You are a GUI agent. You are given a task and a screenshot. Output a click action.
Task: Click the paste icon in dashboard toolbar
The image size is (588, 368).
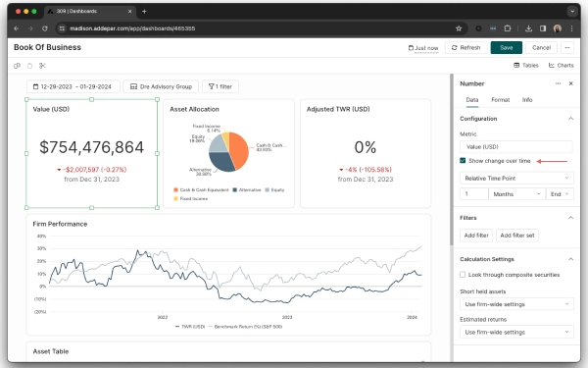tap(29, 66)
